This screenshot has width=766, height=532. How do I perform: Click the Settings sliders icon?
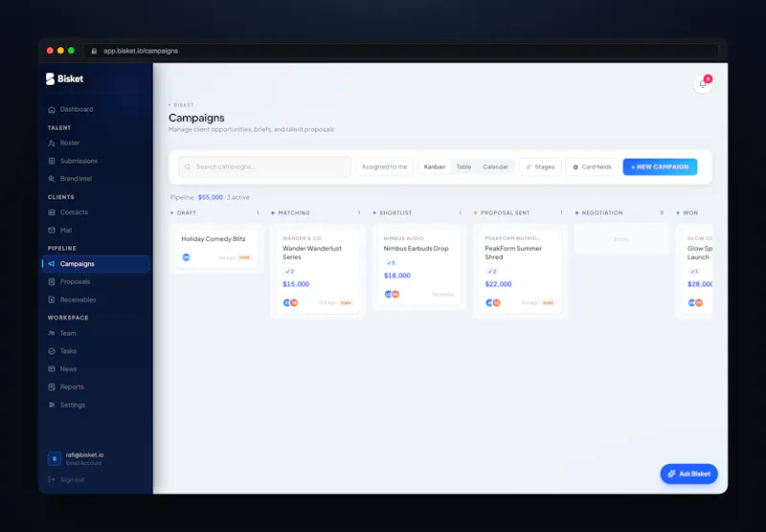(x=52, y=405)
